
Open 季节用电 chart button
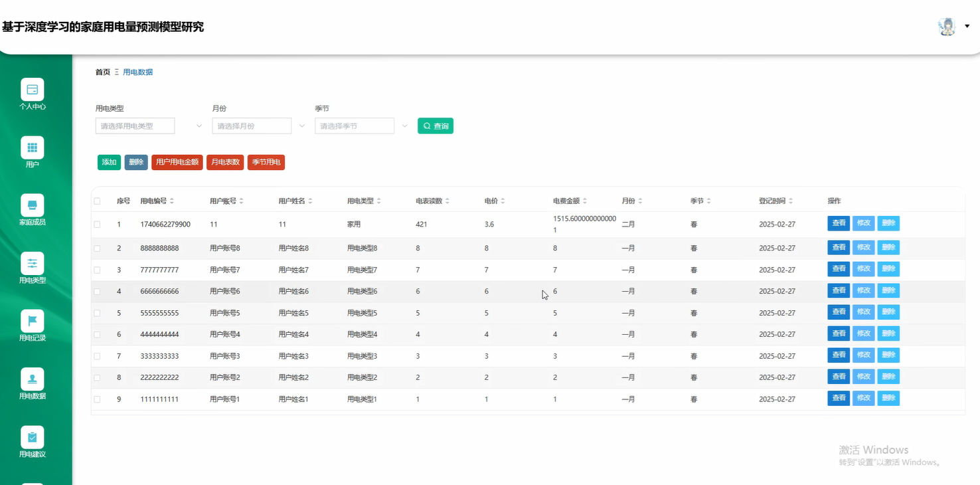(x=266, y=162)
